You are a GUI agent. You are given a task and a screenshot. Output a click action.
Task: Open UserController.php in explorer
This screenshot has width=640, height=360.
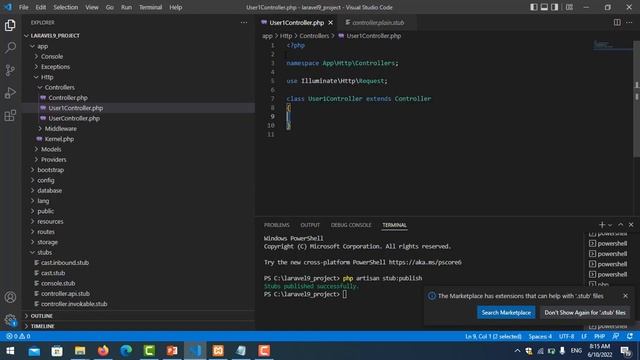click(x=74, y=118)
